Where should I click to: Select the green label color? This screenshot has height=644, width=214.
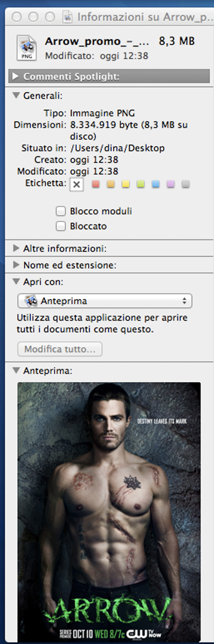click(x=141, y=184)
